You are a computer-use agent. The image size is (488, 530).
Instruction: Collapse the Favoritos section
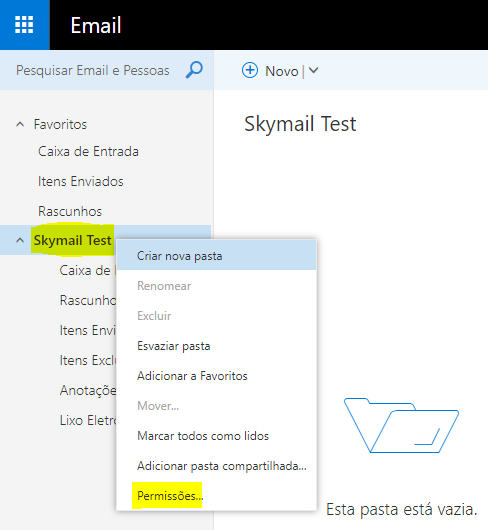point(20,124)
